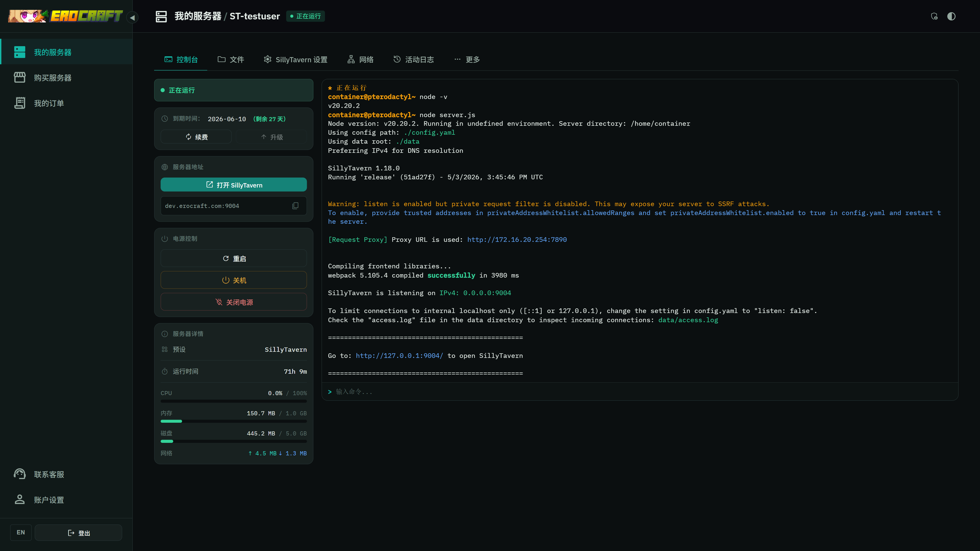Click the CPU value 0.0%
The image size is (980, 551).
click(x=275, y=393)
